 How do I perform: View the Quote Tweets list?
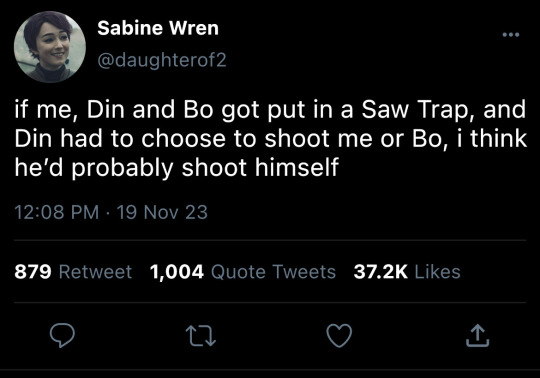273,272
